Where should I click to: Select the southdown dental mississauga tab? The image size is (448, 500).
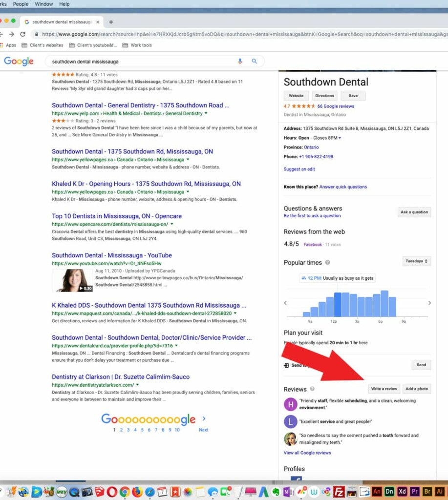[x=62, y=22]
